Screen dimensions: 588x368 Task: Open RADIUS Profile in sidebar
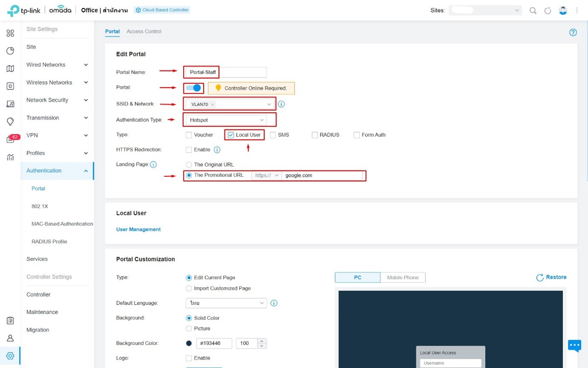coord(49,242)
